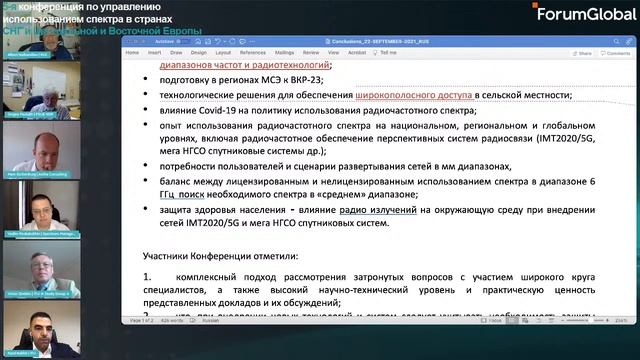640x360 pixels.
Task: Click the bullet line starting 'влияние Covid-19'
Action: 318,111
